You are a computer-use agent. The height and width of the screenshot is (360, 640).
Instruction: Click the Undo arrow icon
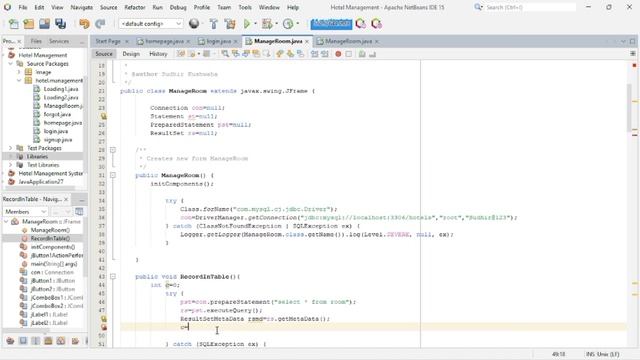(x=84, y=24)
